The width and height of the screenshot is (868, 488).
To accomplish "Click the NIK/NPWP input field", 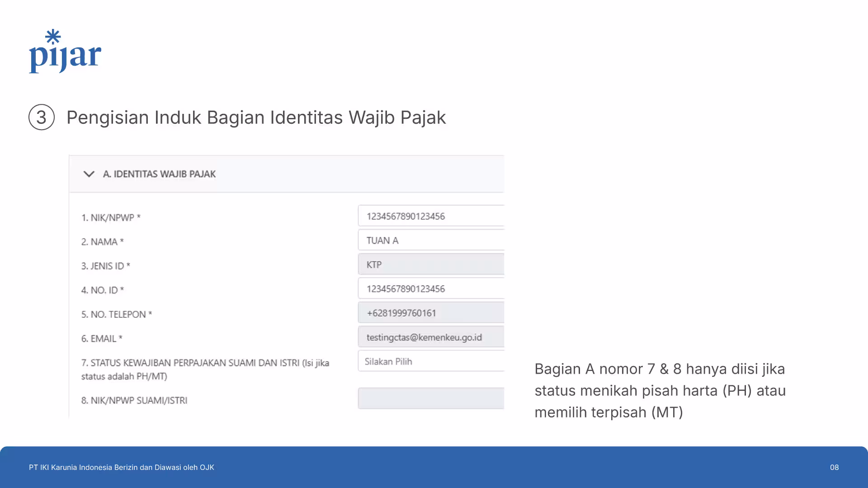I will coord(431,216).
